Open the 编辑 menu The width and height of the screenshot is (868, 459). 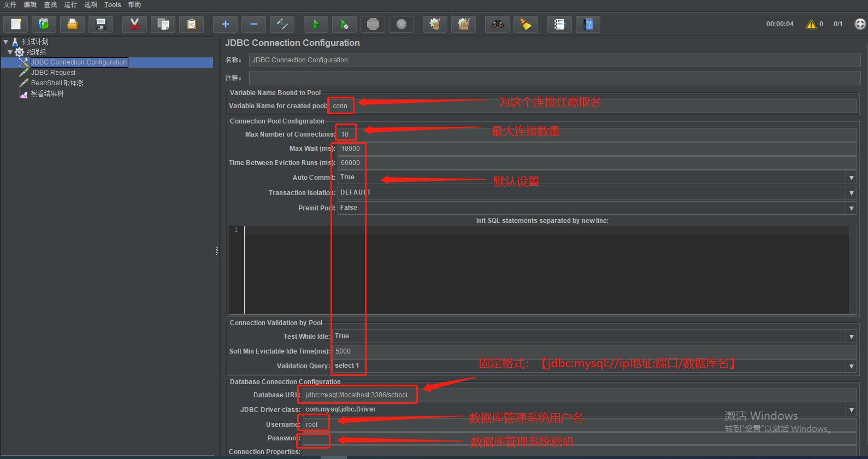click(30, 5)
